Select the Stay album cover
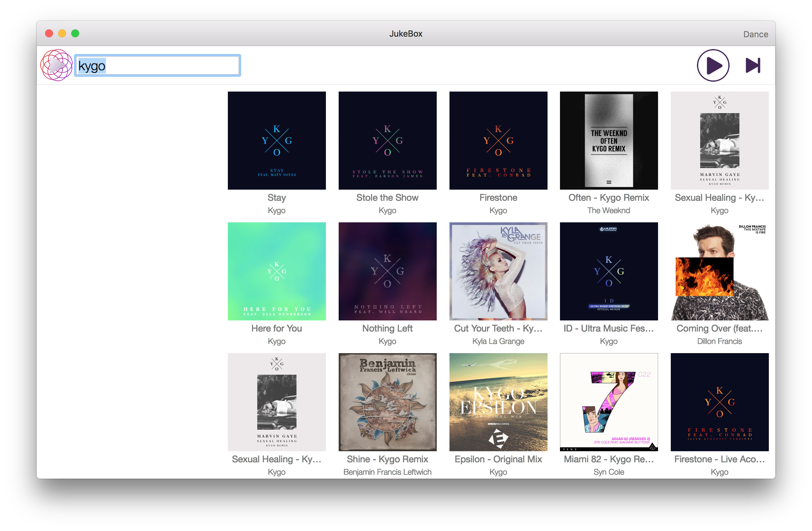The width and height of the screenshot is (812, 531). pyautogui.click(x=277, y=140)
